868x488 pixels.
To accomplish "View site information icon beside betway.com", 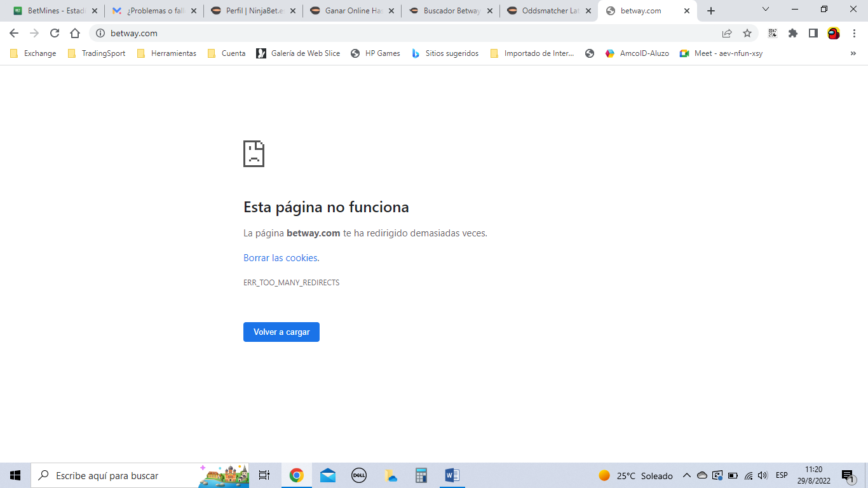I will click(x=100, y=33).
